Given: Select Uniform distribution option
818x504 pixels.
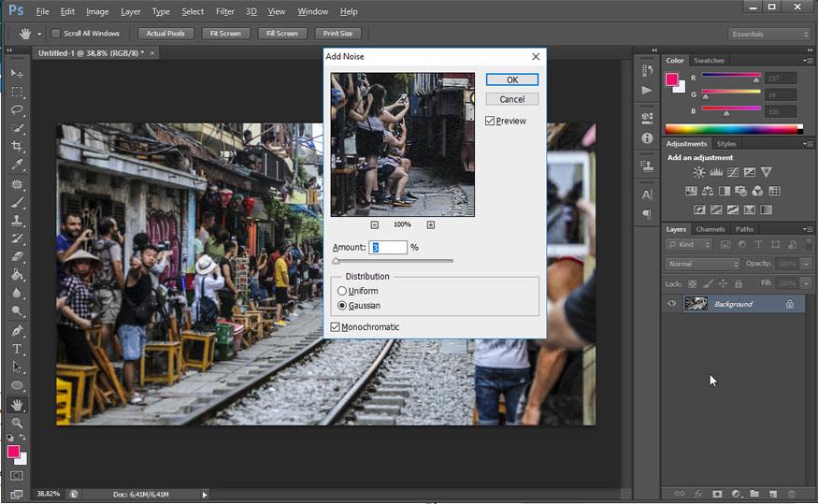Looking at the screenshot, I should click(x=342, y=291).
